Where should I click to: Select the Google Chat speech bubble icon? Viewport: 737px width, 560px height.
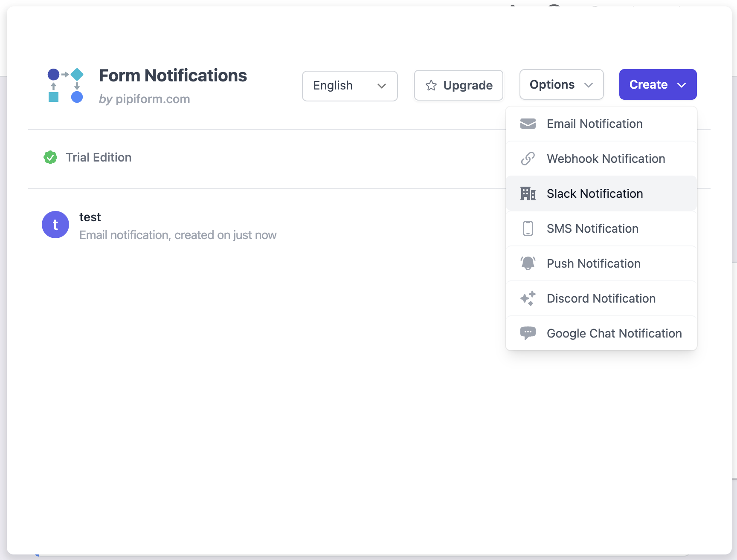528,333
